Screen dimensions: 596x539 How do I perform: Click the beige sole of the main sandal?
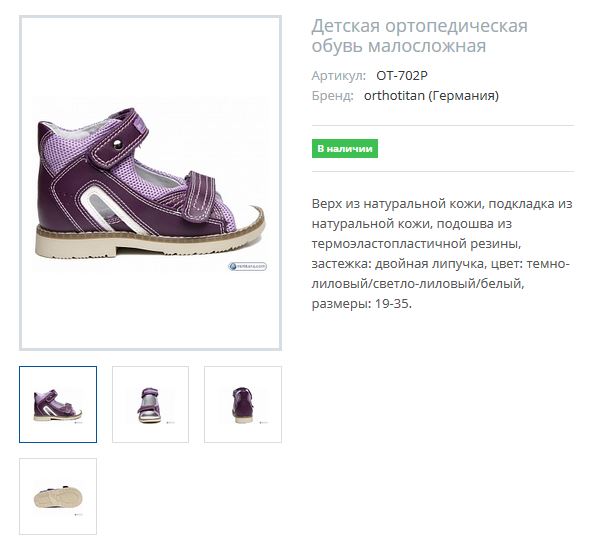coord(150,241)
